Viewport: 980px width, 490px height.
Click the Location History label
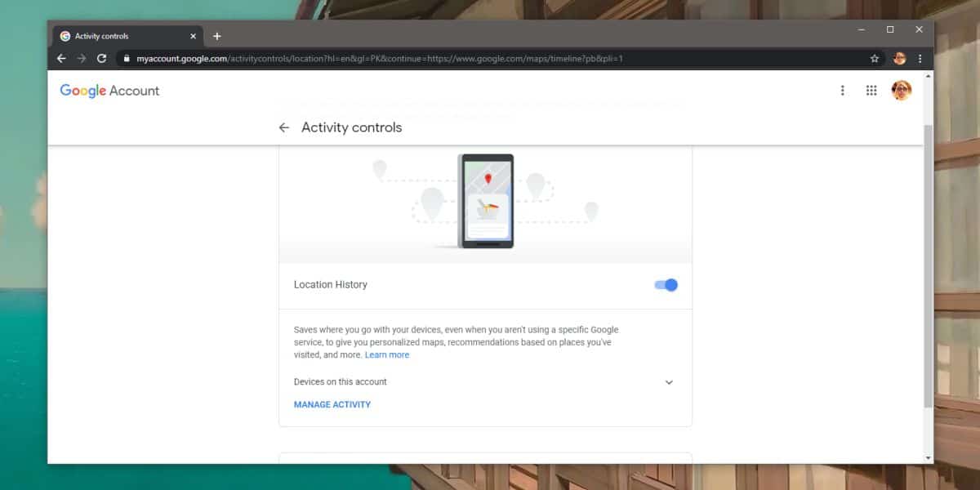pos(331,285)
